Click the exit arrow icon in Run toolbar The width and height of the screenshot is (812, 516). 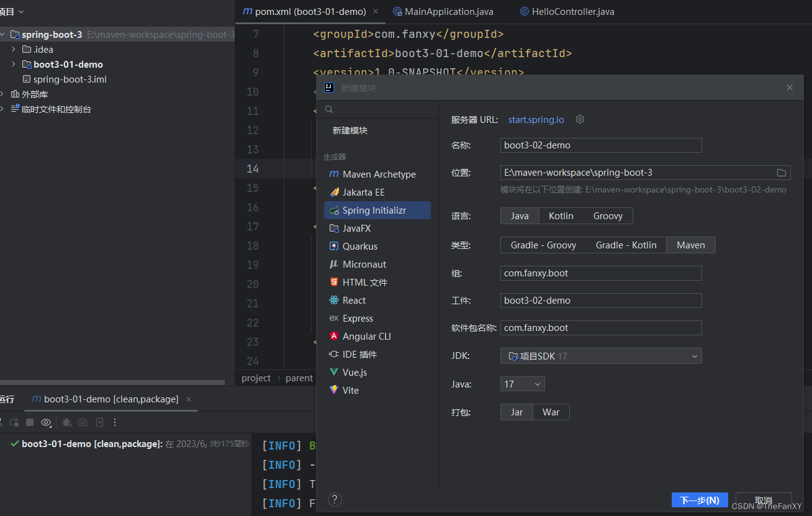99,422
